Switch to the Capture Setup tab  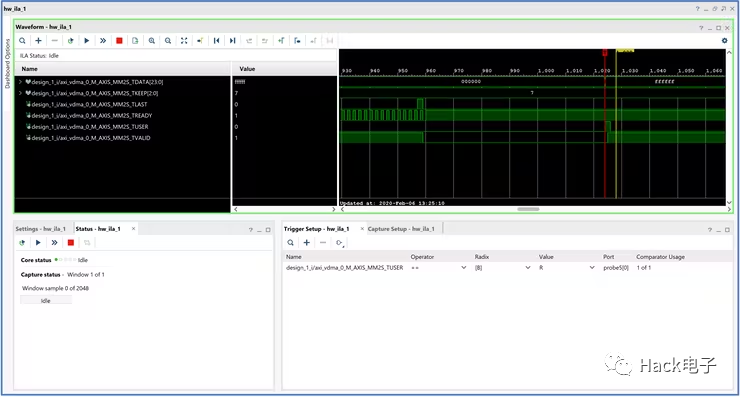click(401, 229)
